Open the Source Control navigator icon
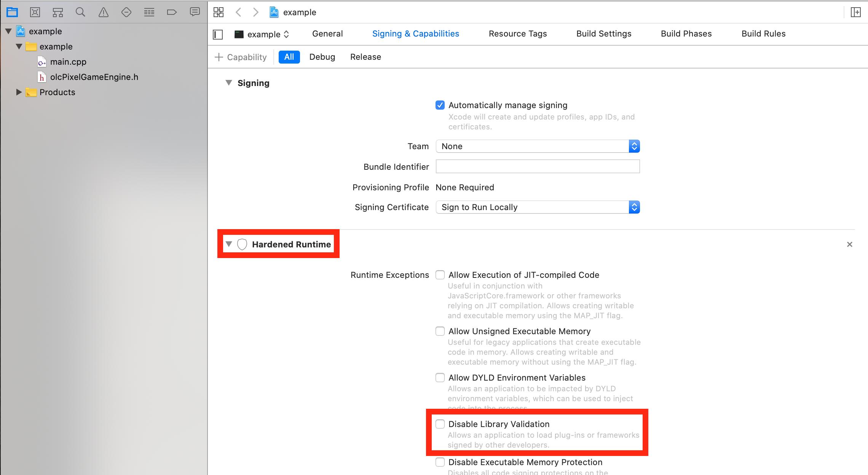This screenshot has width=868, height=475. pos(35,12)
